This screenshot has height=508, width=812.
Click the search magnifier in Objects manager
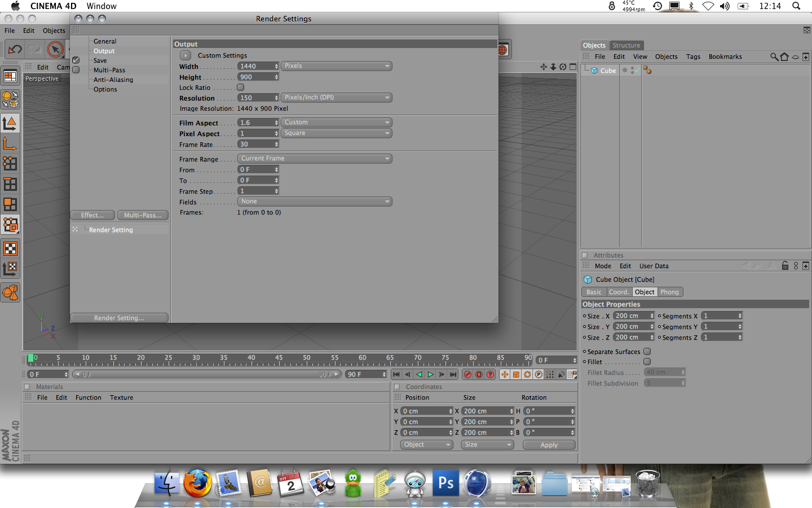click(774, 56)
